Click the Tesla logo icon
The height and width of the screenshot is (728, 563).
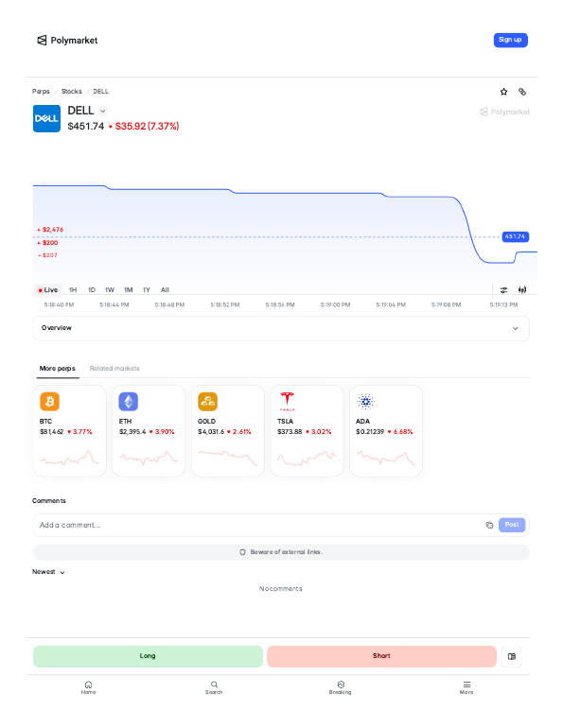pos(287,402)
